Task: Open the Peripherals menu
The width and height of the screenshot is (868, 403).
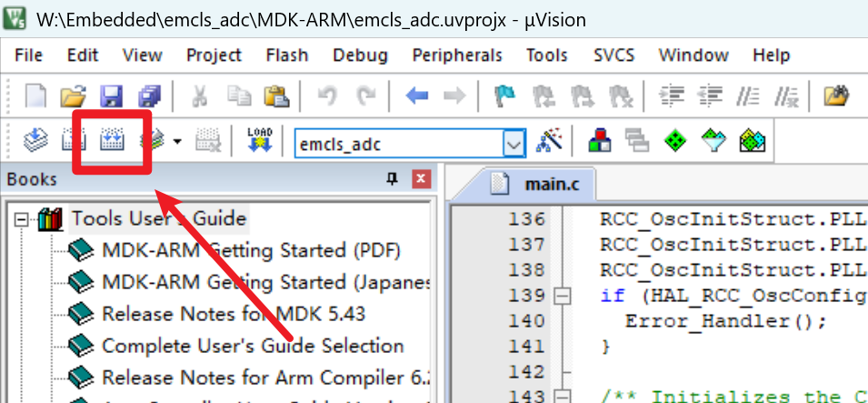Action: pos(457,55)
